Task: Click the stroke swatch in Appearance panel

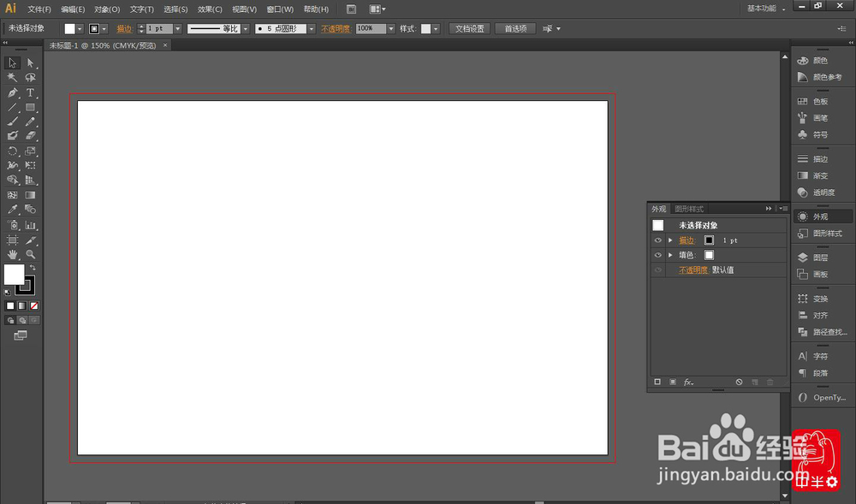Action: pos(709,240)
